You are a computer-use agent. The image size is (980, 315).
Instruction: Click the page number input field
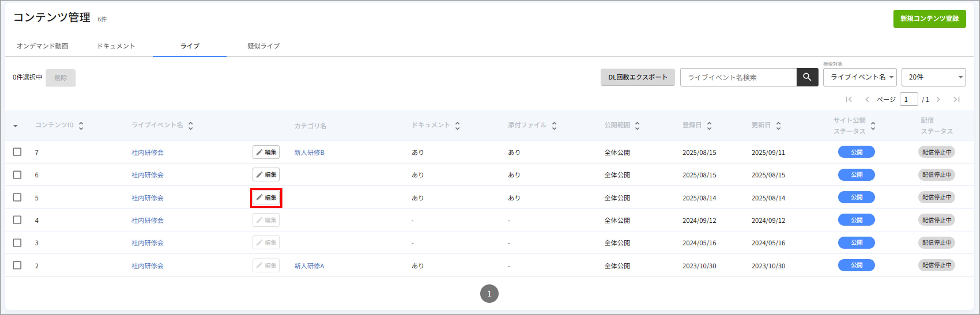tap(909, 99)
